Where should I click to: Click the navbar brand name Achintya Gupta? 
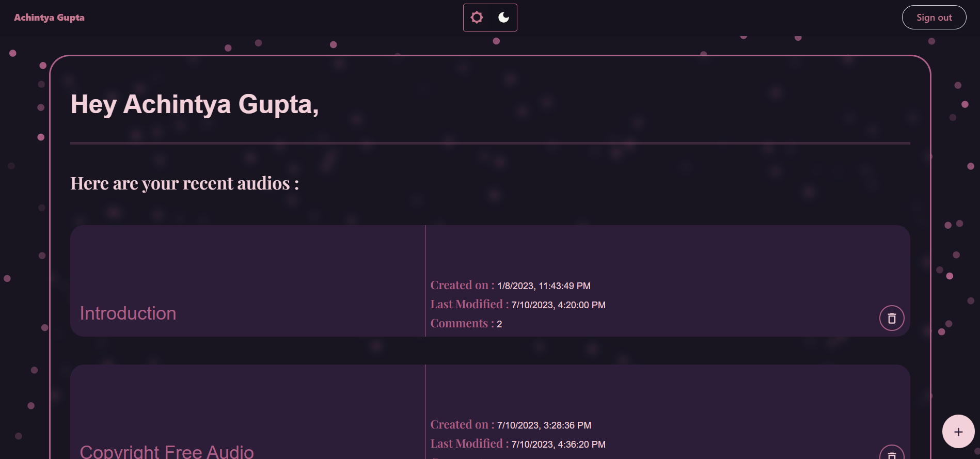(50, 17)
